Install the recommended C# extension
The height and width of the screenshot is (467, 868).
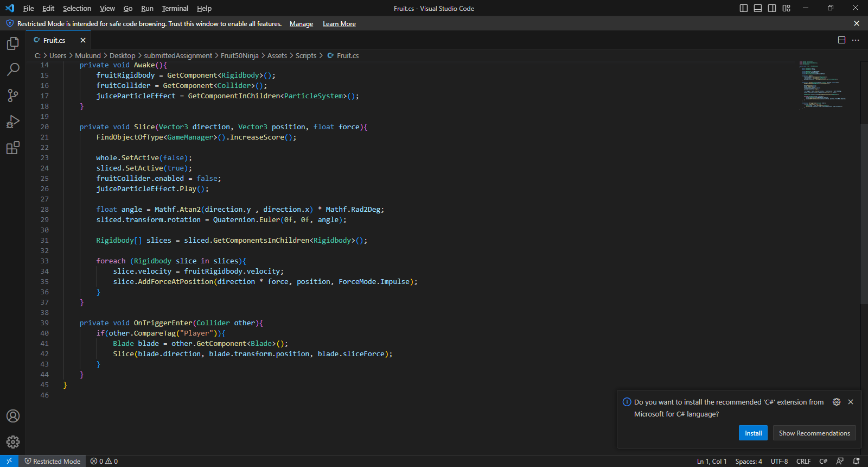(753, 433)
